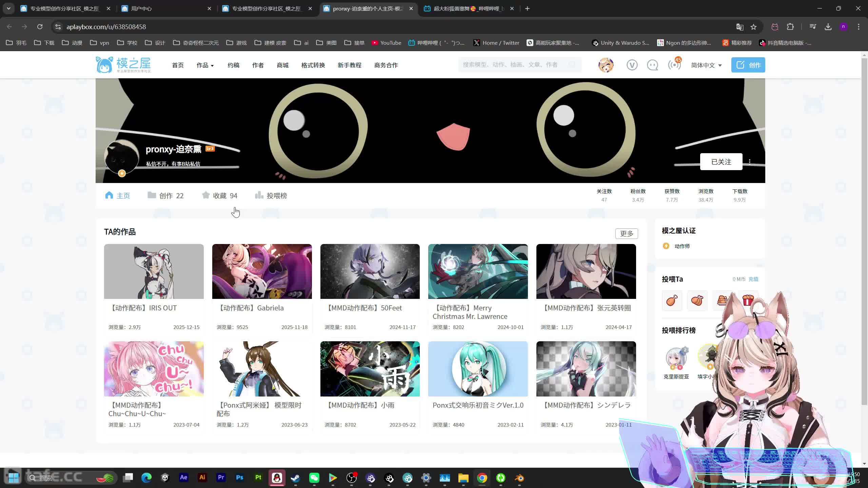Image resolution: width=868 pixels, height=488 pixels.
Task: Open Photoshop from taskbar
Action: [239, 477]
